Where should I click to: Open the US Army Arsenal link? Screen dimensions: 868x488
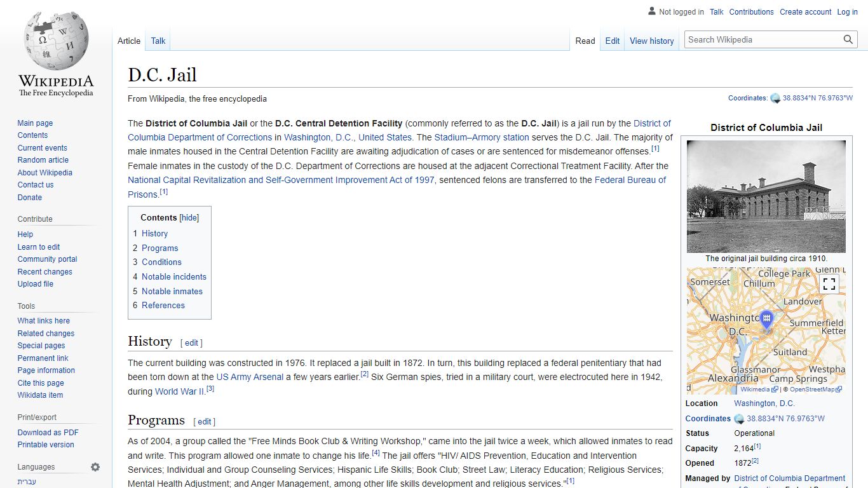(x=250, y=377)
